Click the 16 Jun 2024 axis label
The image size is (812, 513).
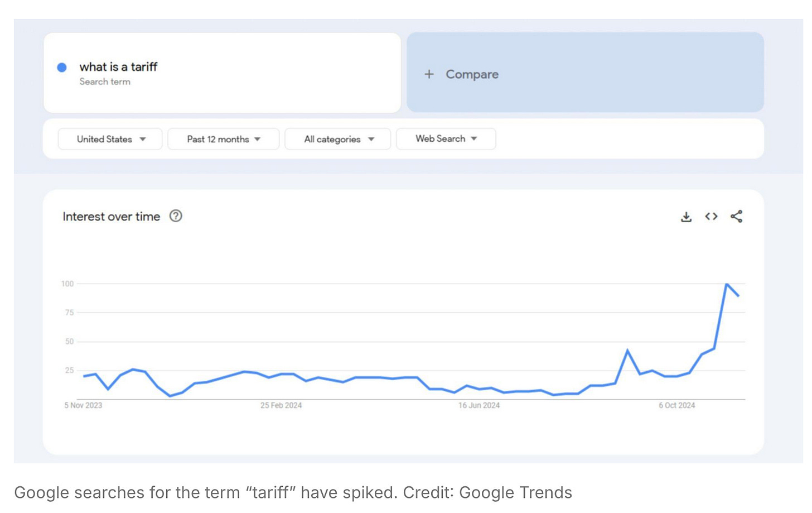[479, 405]
